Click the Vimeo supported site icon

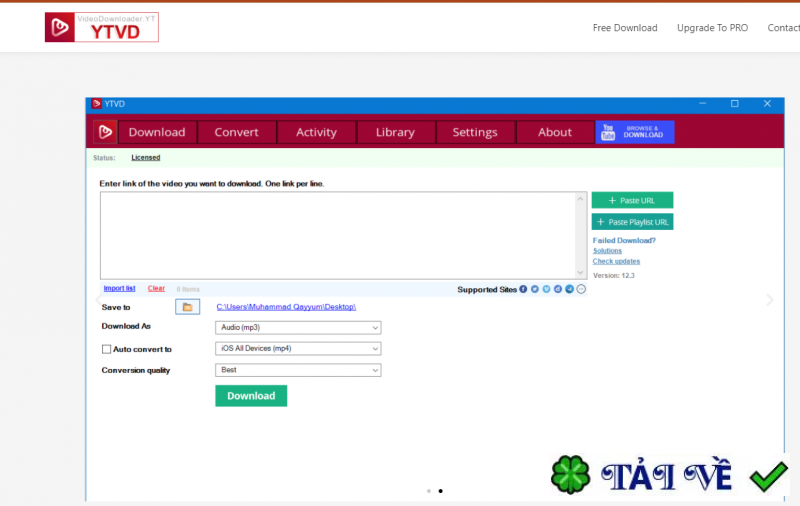tap(546, 289)
